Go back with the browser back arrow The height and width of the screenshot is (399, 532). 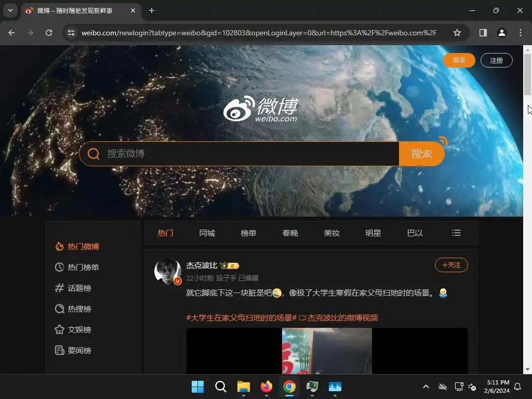point(11,33)
